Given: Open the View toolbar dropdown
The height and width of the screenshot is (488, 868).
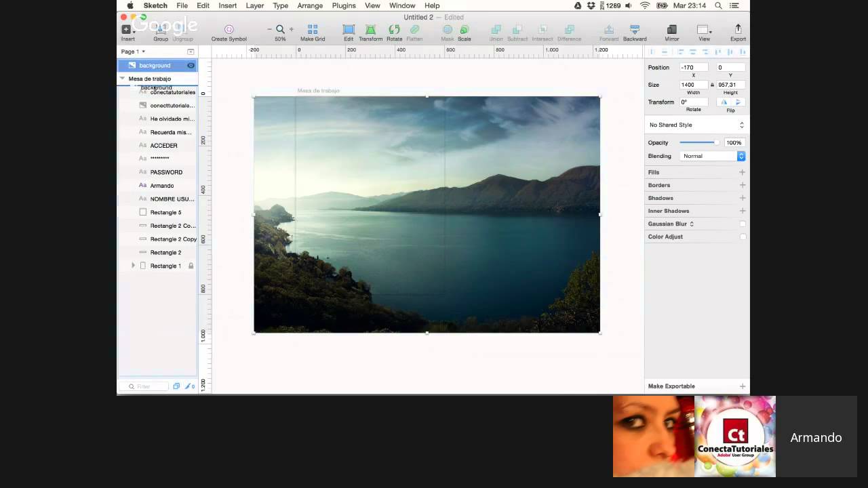Looking at the screenshot, I should [x=705, y=29].
